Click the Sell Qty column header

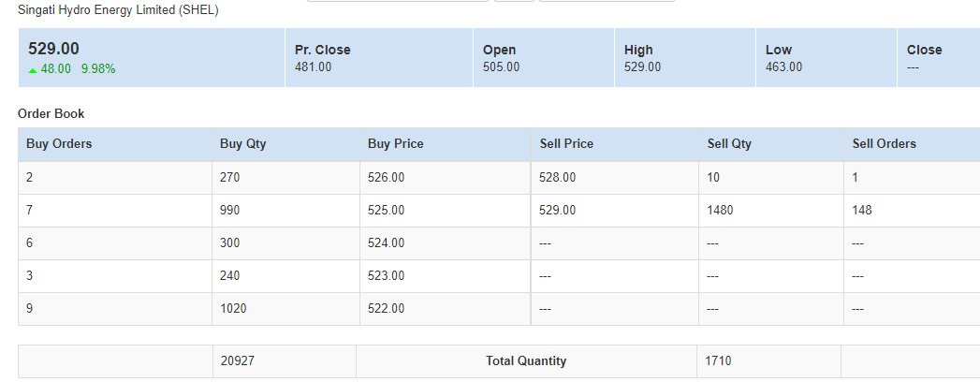[729, 144]
